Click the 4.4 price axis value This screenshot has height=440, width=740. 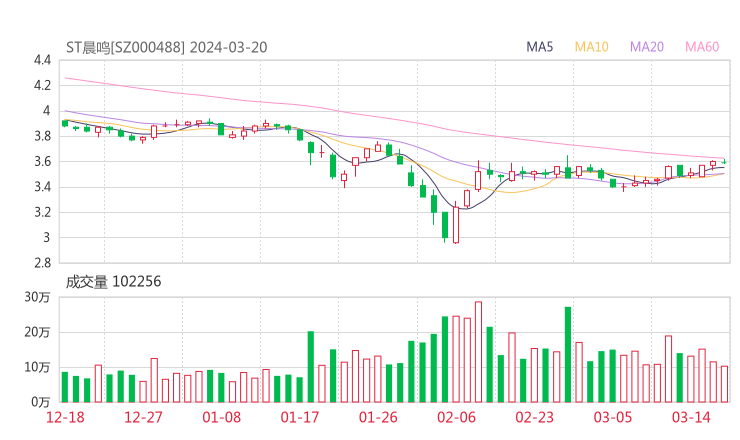coord(42,60)
